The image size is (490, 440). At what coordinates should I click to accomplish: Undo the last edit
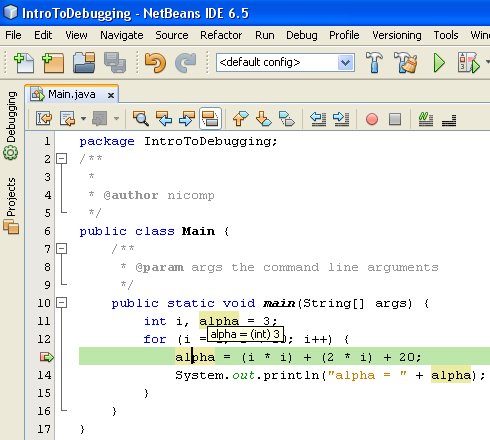point(155,63)
